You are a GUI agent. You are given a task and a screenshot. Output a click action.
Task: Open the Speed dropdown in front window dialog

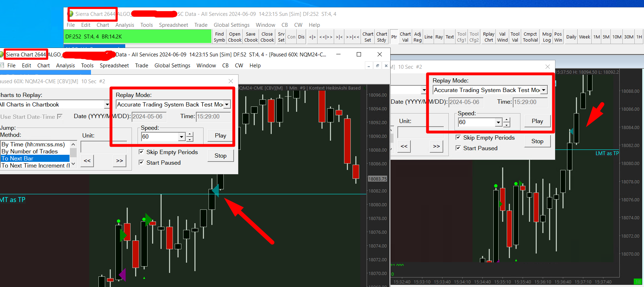point(181,136)
